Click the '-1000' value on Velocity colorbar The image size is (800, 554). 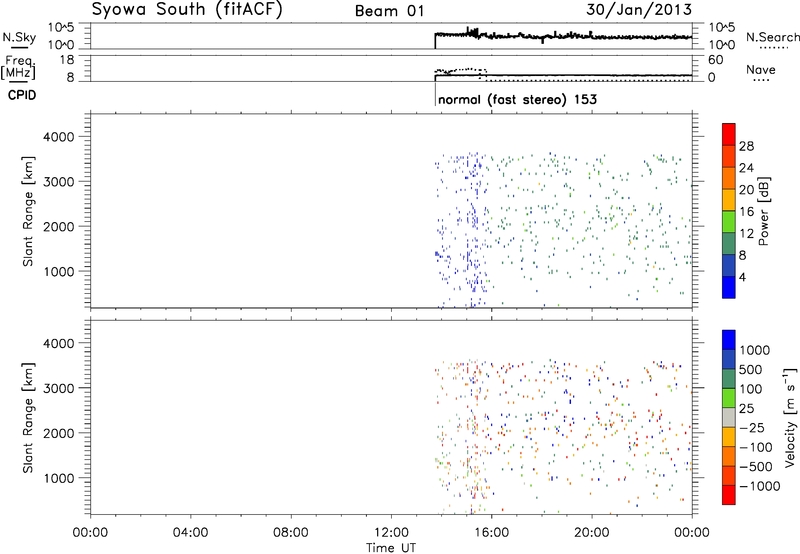tap(760, 486)
